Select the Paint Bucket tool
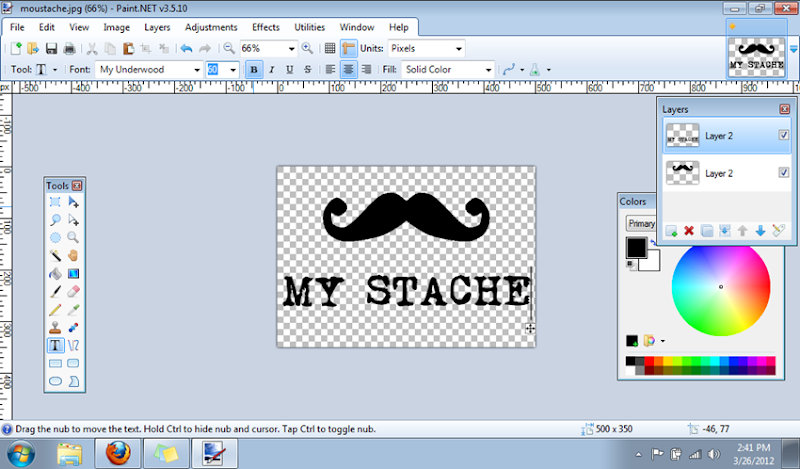 click(x=55, y=273)
